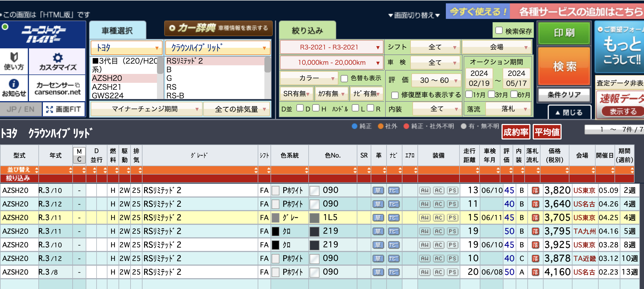Click the 落 icon in the 3,820 row
The image size is (644, 289).
(x=535, y=190)
